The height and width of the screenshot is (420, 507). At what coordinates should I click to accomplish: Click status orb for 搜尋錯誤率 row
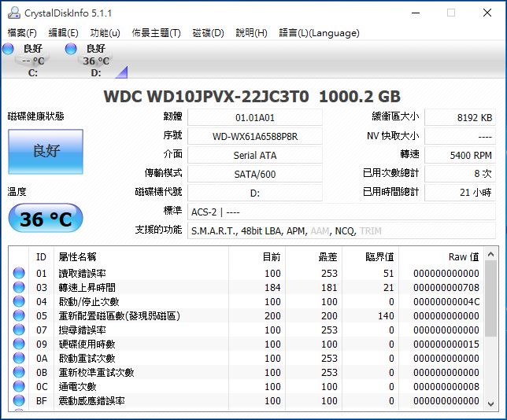tap(19, 330)
